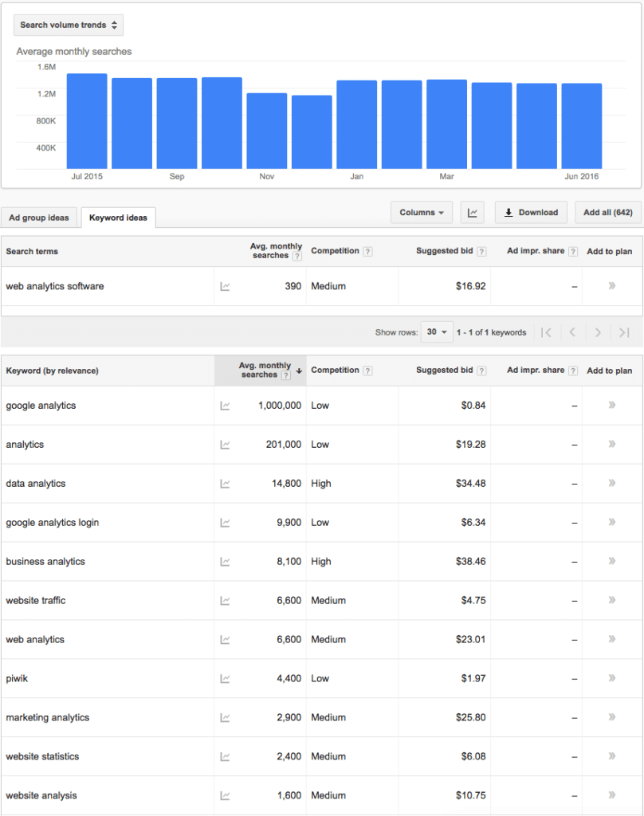Show trend chart for google analytics
644x816 pixels.
click(x=225, y=406)
